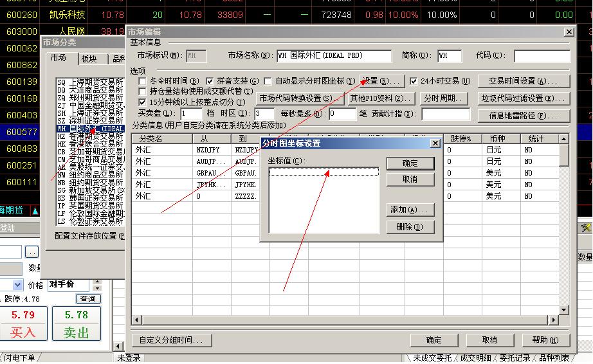This screenshot has width=593, height=364.
Task: Focus the 买卖盘 input field
Action: coord(191,114)
